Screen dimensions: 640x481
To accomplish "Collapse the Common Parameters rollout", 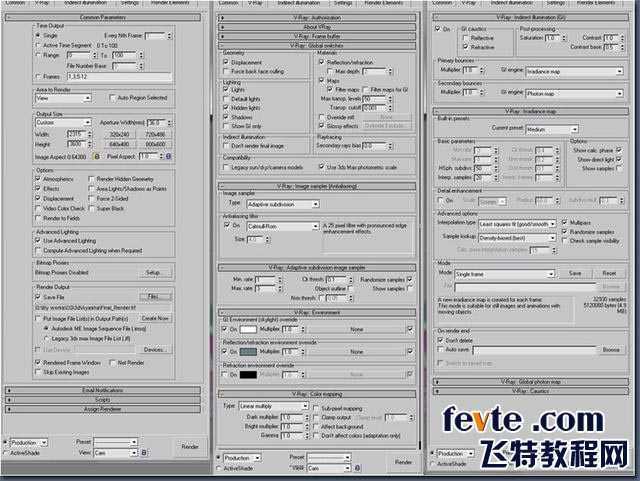I will [102, 18].
